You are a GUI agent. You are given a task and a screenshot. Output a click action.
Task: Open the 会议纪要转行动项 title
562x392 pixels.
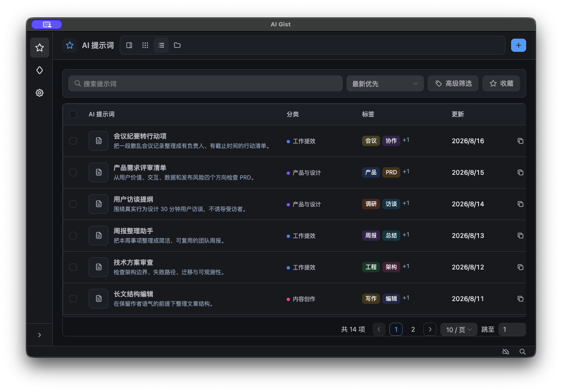(140, 136)
